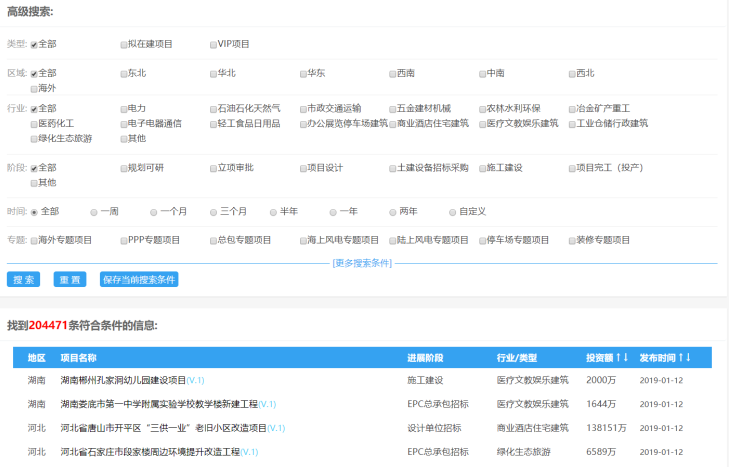This screenshot has height=467, width=729.
Task: Click the 重置 button
Action: [70, 280]
